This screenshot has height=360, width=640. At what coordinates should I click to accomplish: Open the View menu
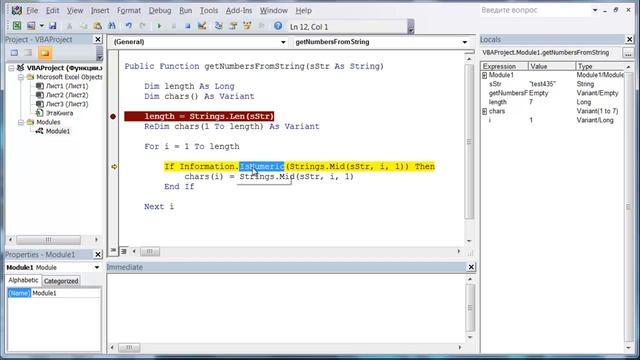click(x=75, y=11)
